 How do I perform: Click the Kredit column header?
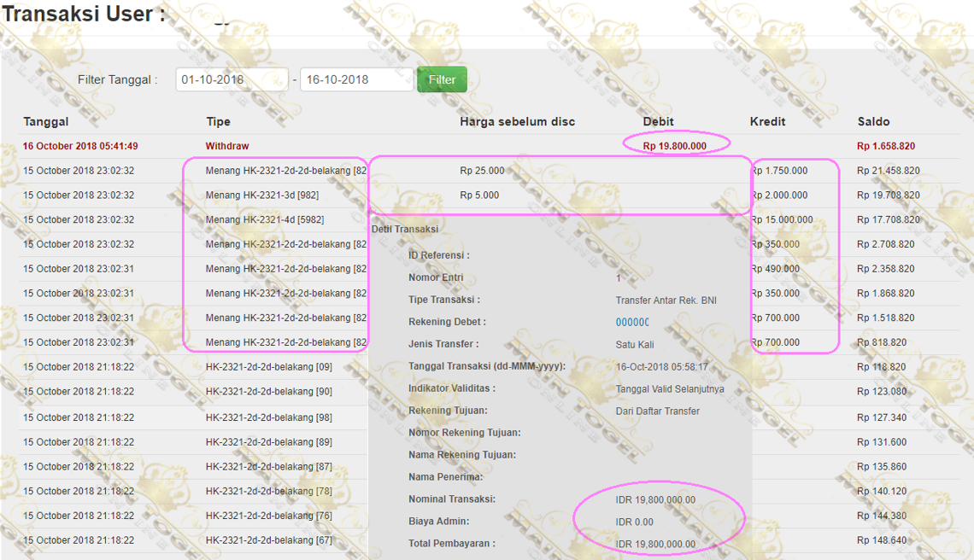tap(767, 122)
